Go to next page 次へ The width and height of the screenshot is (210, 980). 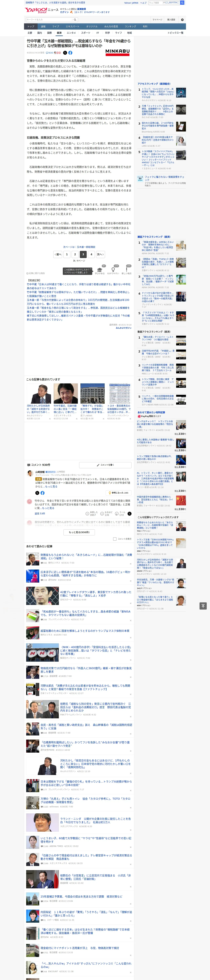(x=100, y=254)
